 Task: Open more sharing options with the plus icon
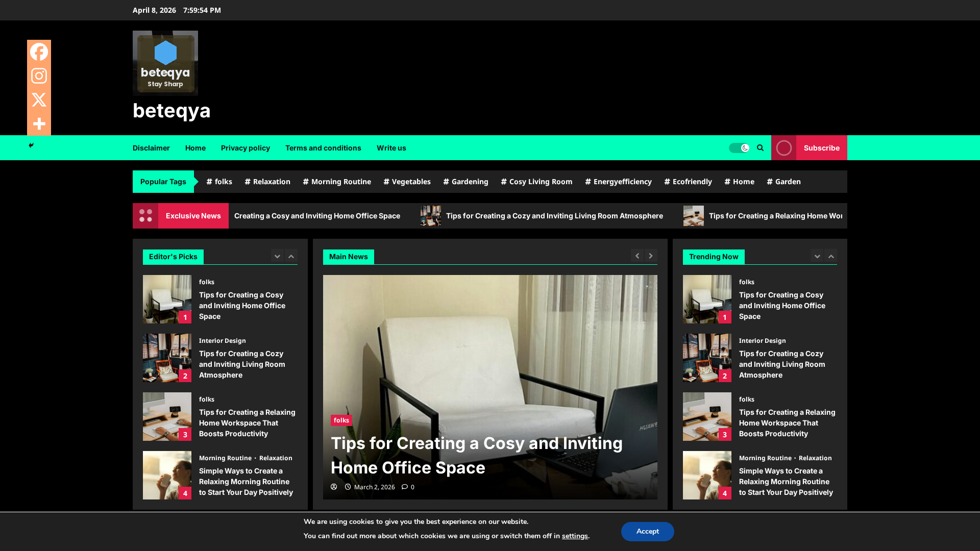tap(39, 123)
